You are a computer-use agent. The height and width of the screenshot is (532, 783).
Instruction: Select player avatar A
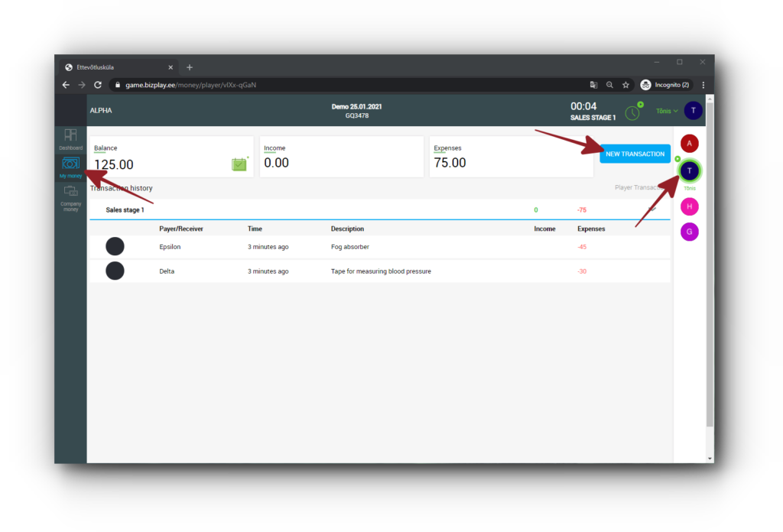(689, 143)
